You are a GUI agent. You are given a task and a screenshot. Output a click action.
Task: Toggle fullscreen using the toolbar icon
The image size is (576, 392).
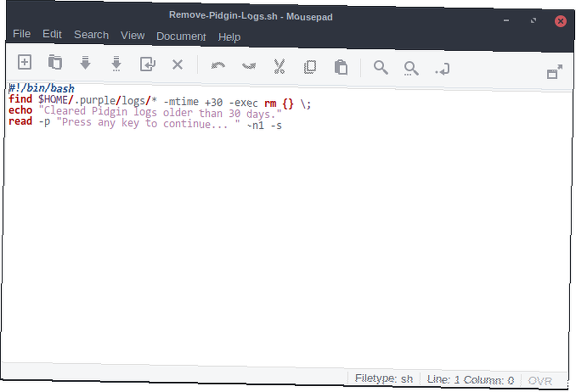click(554, 71)
